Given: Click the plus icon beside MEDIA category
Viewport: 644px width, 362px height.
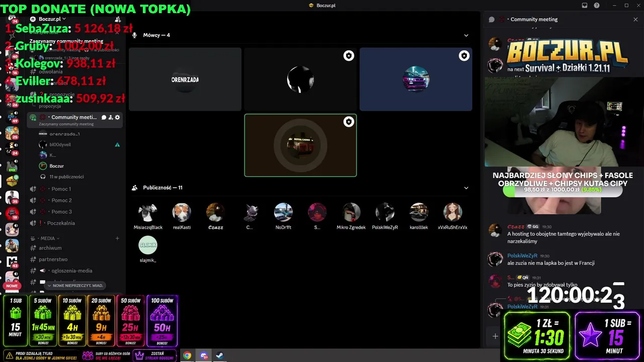Looking at the screenshot, I should coord(117,238).
